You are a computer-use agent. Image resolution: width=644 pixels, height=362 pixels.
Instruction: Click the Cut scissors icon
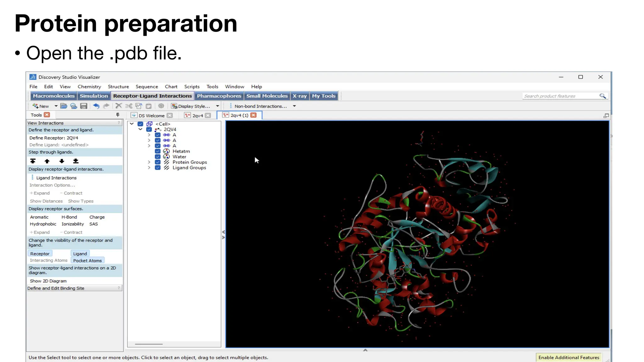tap(129, 106)
